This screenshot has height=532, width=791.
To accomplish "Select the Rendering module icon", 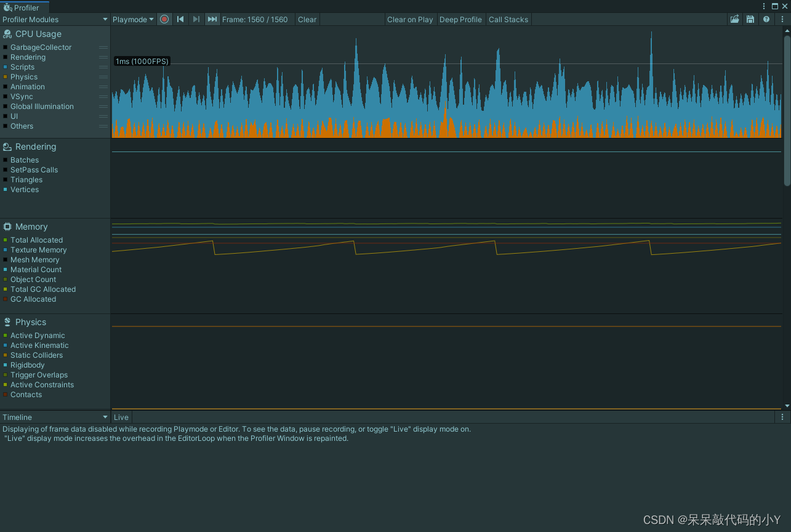I will pyautogui.click(x=7, y=147).
